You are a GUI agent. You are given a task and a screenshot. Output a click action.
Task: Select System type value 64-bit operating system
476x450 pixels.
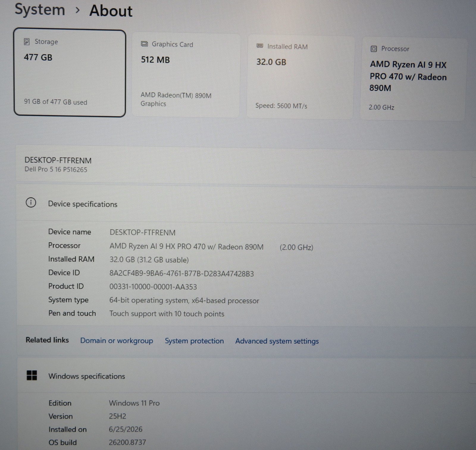pyautogui.click(x=184, y=300)
